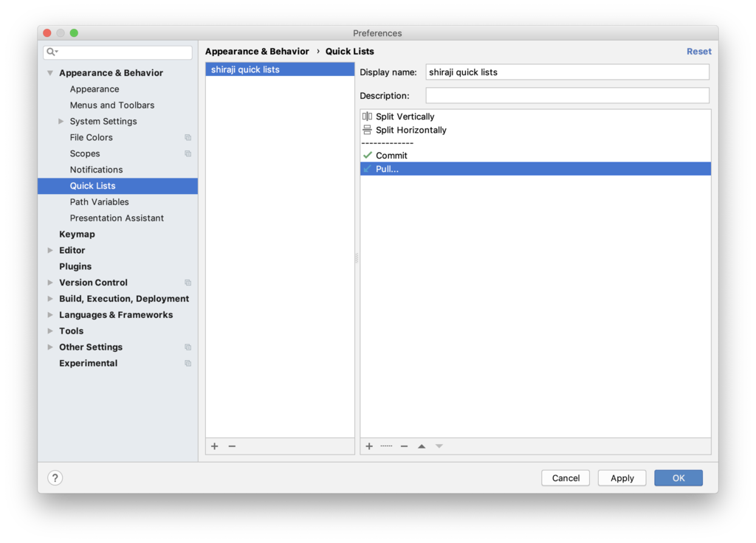Add a separator to the action list
Screen dimensions: 756x543
click(386, 446)
